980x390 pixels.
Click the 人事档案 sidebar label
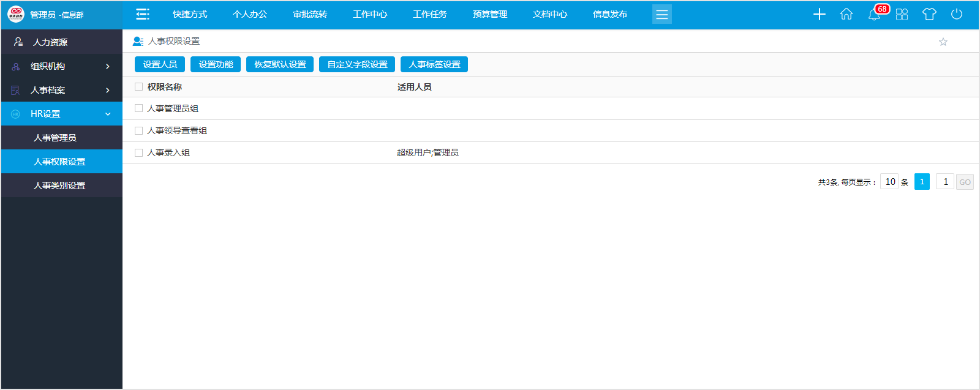[x=48, y=90]
